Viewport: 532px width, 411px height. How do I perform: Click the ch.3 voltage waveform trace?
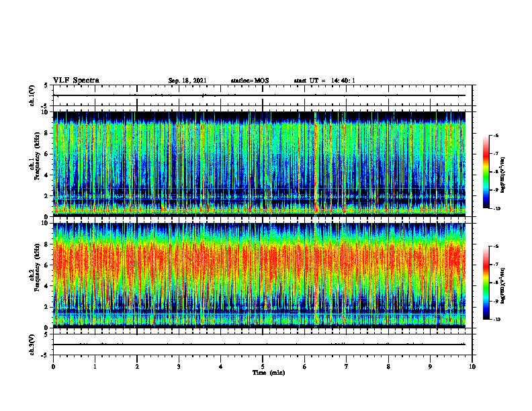pyautogui.click(x=259, y=345)
